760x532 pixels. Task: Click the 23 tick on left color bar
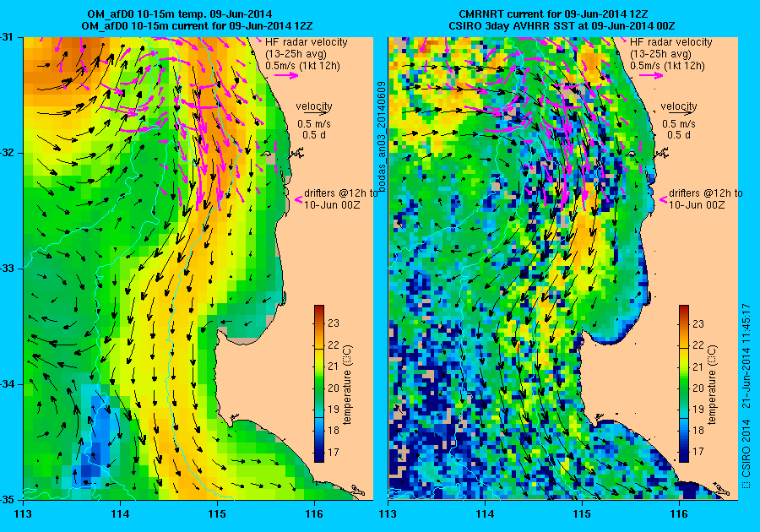(334, 323)
